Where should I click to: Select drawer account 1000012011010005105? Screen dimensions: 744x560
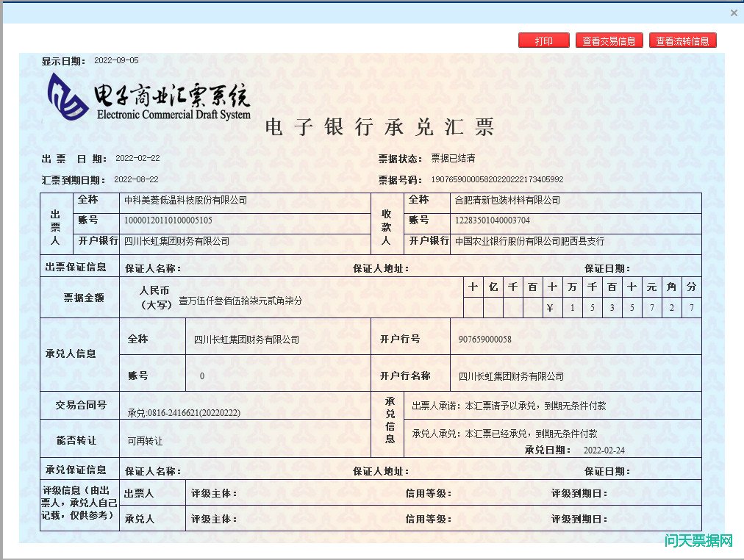[x=168, y=220]
